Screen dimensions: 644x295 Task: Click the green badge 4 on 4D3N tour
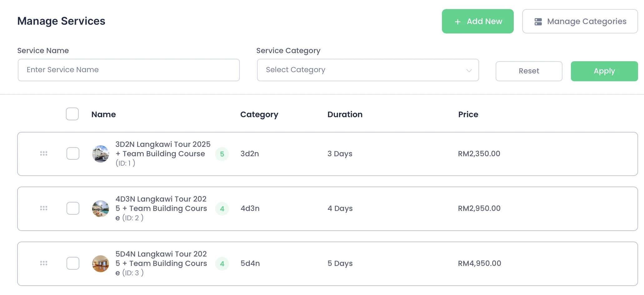(x=222, y=209)
